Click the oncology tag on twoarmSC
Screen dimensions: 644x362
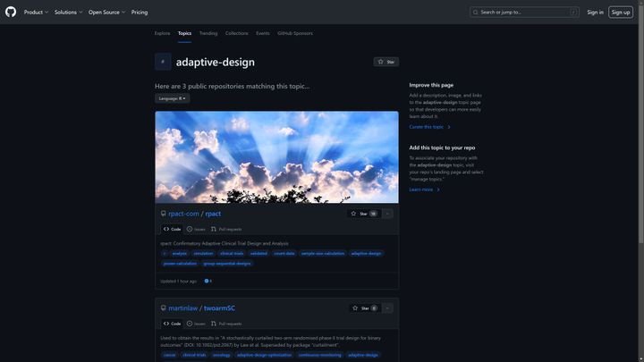[222, 355]
